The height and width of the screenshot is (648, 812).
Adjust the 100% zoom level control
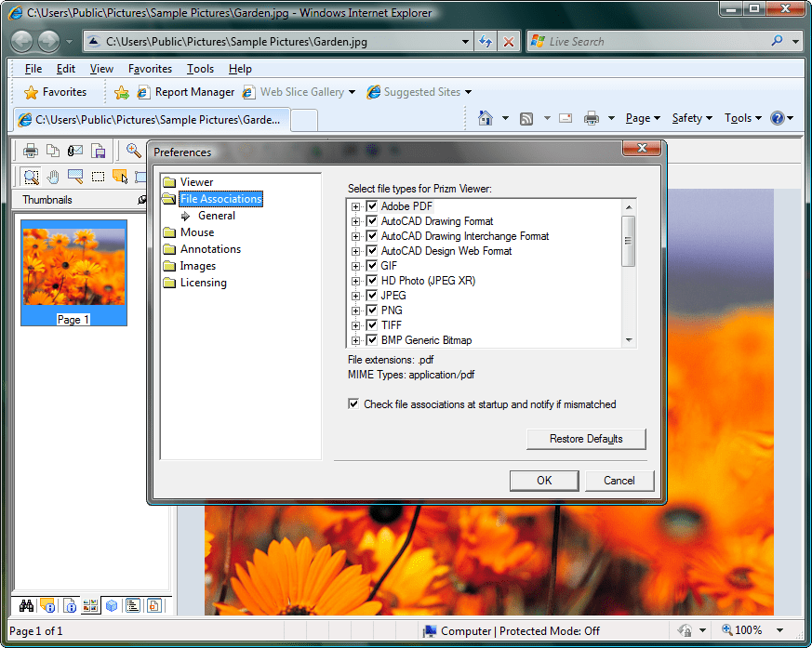coord(750,629)
